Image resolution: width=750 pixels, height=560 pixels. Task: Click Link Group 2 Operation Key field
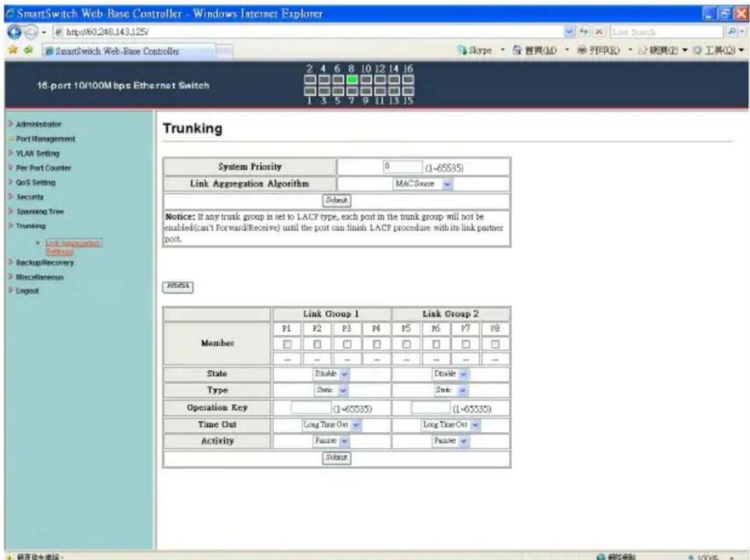(x=430, y=408)
